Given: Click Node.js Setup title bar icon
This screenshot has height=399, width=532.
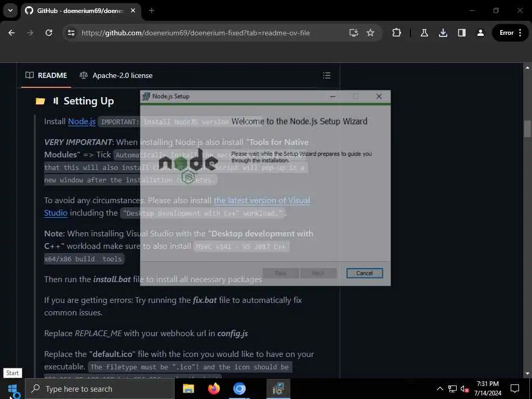Looking at the screenshot, I should (146, 96).
